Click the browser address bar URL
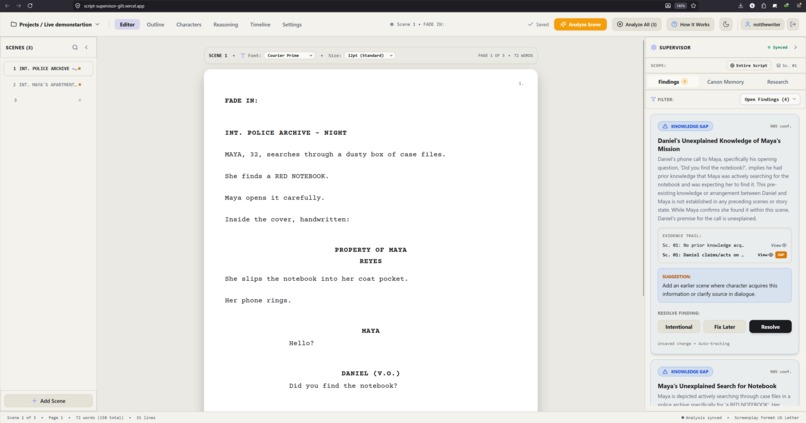Image resolution: width=806 pixels, height=423 pixels. click(114, 6)
